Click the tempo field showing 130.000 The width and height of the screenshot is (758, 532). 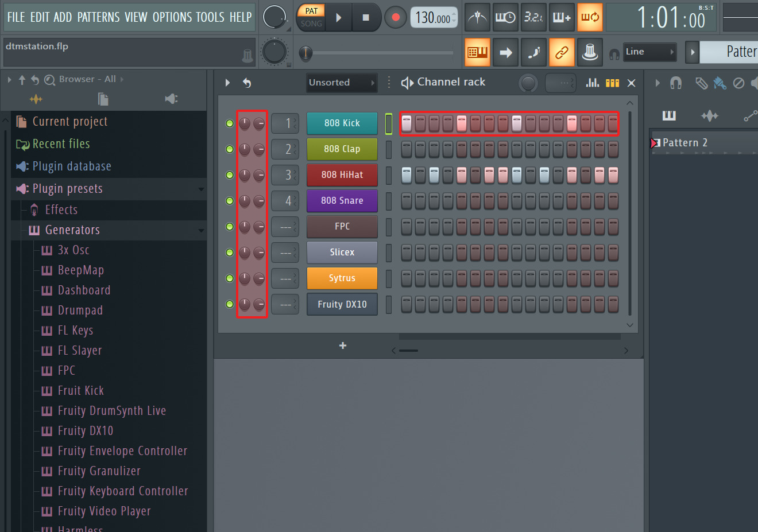coord(434,18)
